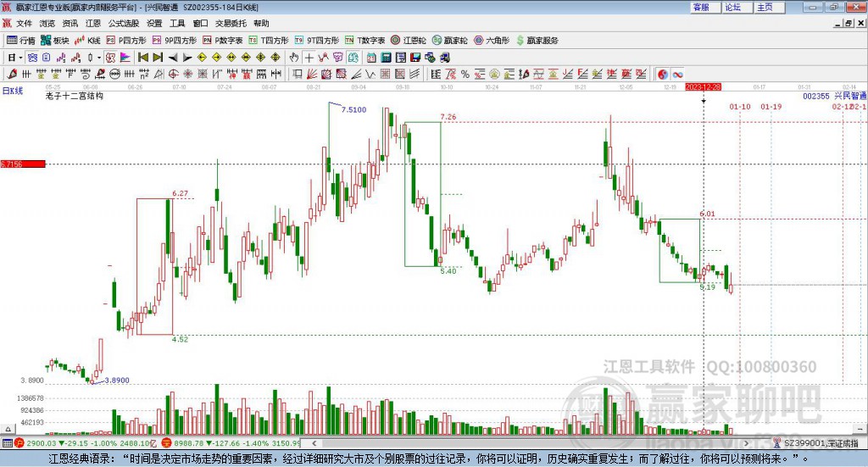Click the first yellow diamond arrow icon

pyautogui.click(x=202, y=58)
